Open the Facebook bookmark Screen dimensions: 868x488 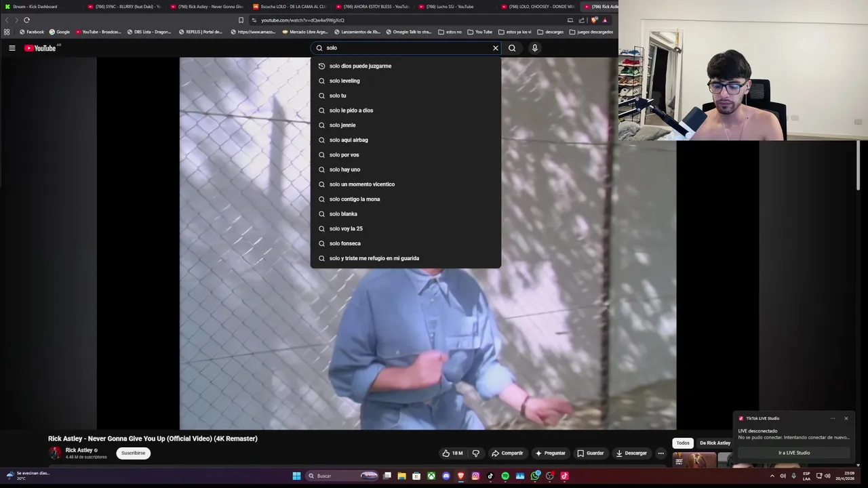tap(31, 32)
